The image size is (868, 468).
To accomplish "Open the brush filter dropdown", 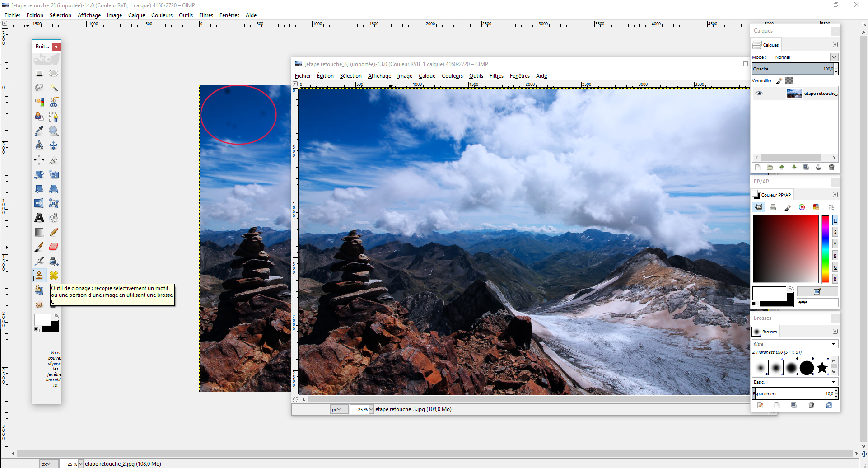I will pyautogui.click(x=832, y=344).
